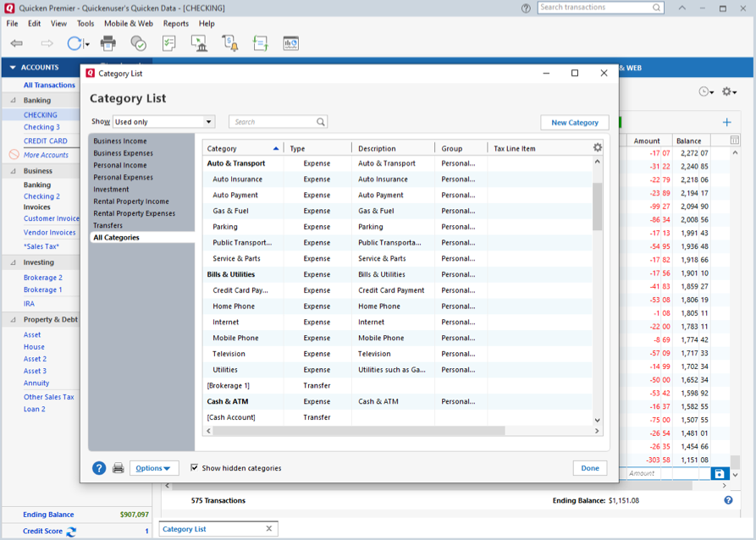Click the chat bubble checkmark toolbar icon
Viewport: 756px width, 540px height.
tap(138, 43)
